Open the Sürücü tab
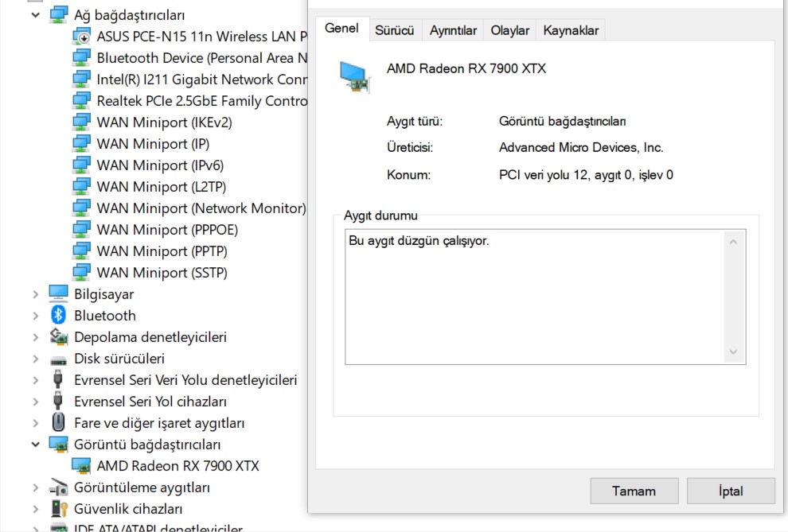 click(x=395, y=30)
